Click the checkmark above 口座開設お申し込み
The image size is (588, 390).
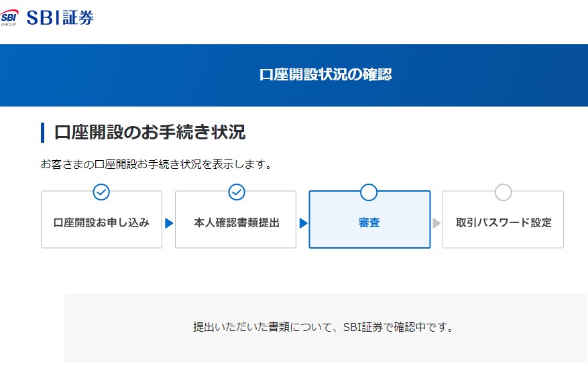[101, 192]
